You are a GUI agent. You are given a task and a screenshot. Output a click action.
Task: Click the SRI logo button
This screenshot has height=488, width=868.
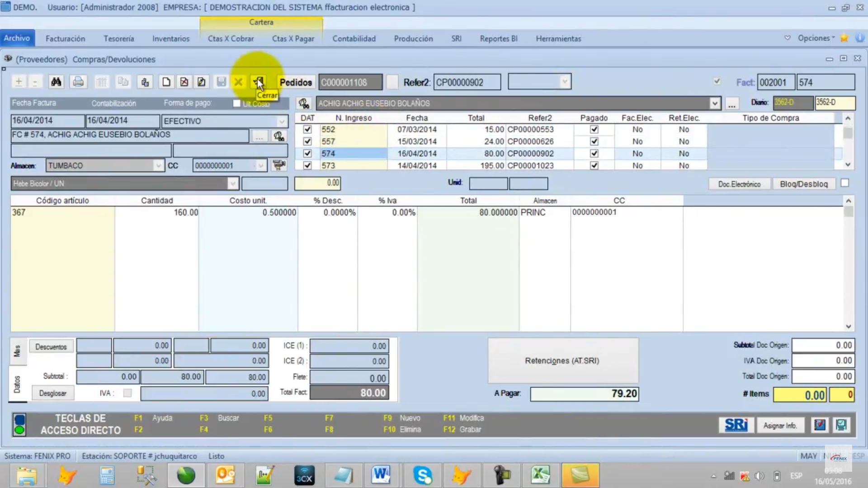[736, 425]
